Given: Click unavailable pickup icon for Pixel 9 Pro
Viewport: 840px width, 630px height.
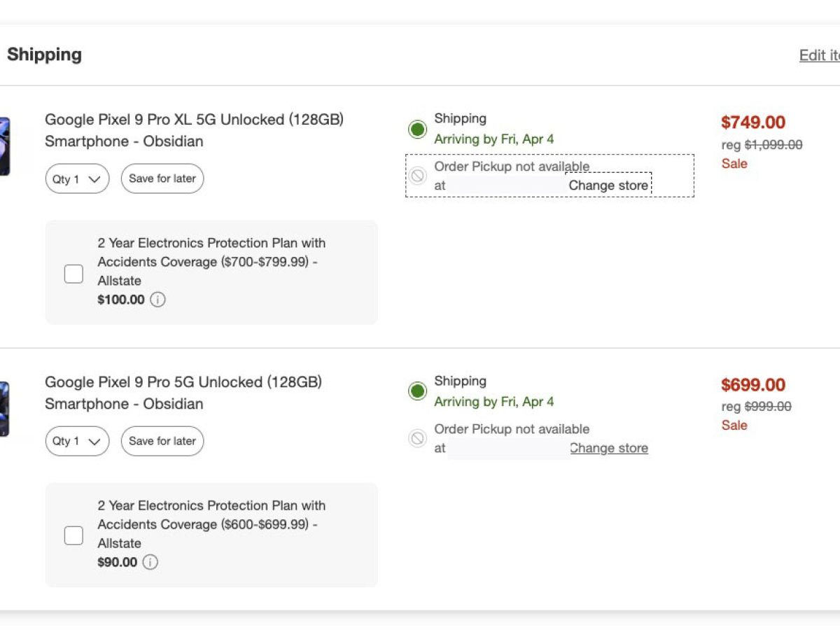Looking at the screenshot, I should [418, 438].
